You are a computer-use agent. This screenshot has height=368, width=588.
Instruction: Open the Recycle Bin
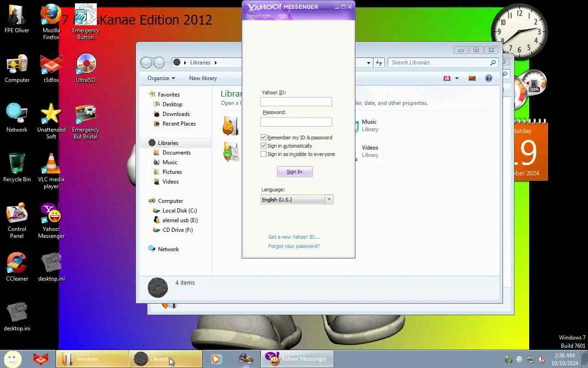pos(17,168)
